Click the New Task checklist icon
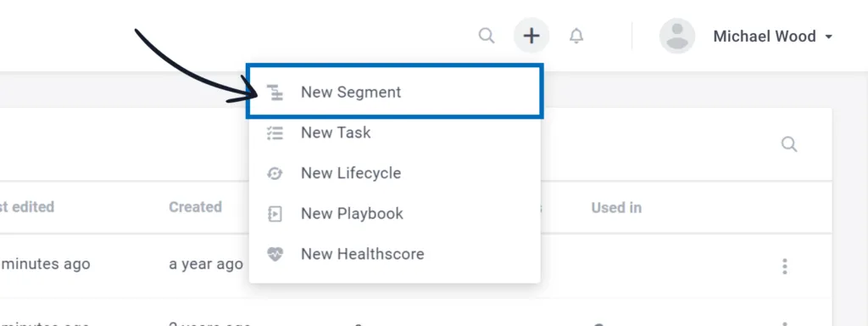868x326 pixels. pyautogui.click(x=275, y=133)
